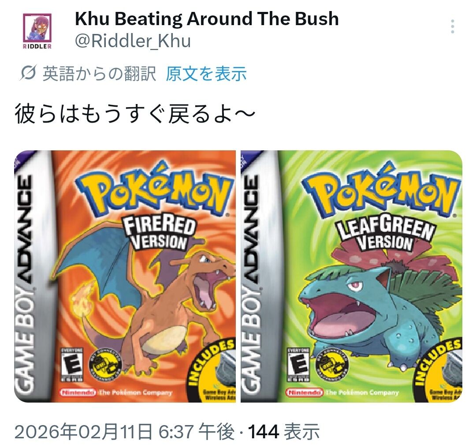
Task: Open the LeafGreen Version cover image
Action: tap(352, 276)
